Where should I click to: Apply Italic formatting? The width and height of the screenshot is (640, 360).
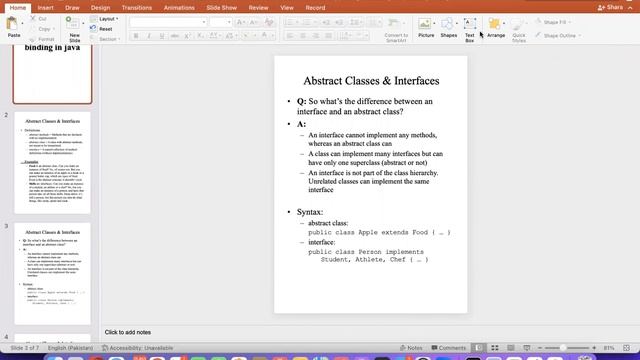[149, 36]
